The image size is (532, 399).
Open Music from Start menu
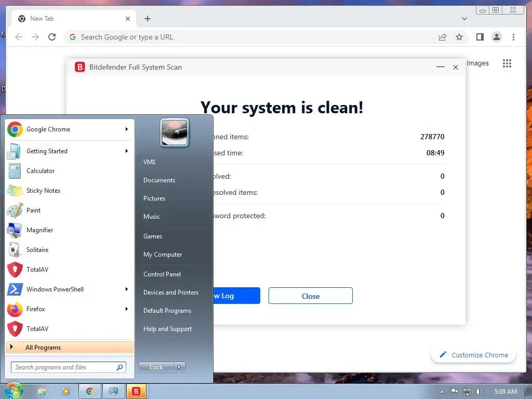[151, 217]
